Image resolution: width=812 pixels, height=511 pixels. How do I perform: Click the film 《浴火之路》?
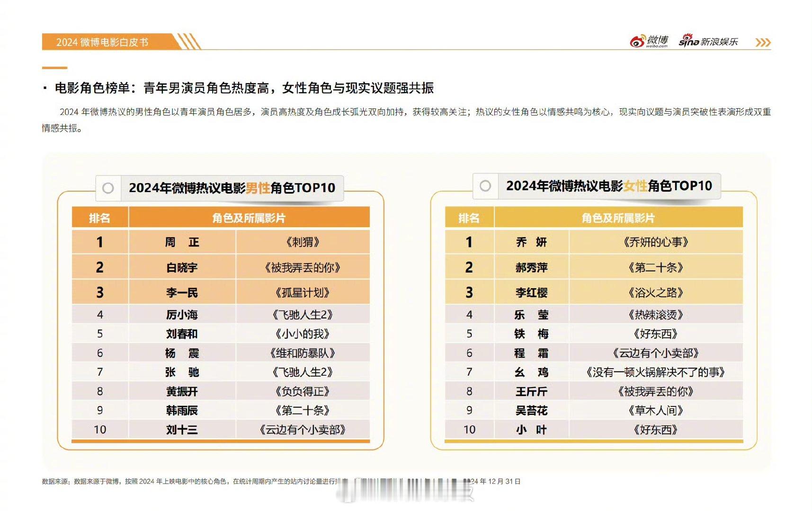coord(656,293)
